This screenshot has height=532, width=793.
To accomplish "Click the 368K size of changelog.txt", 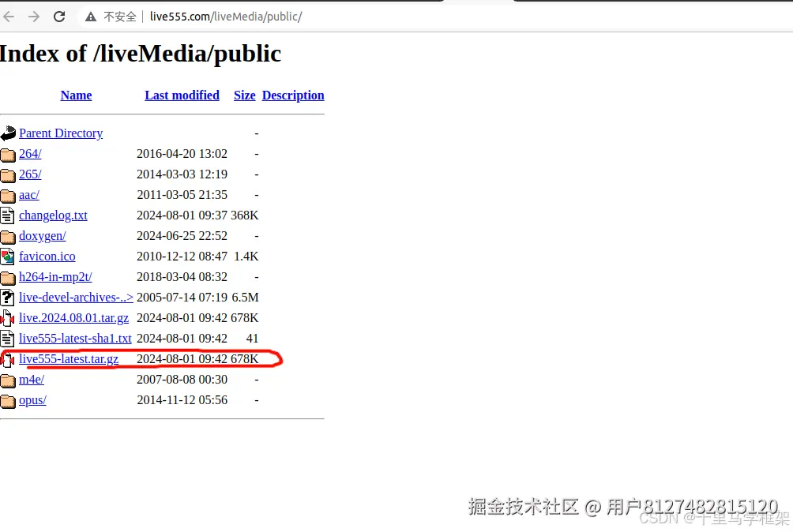I will tap(244, 215).
